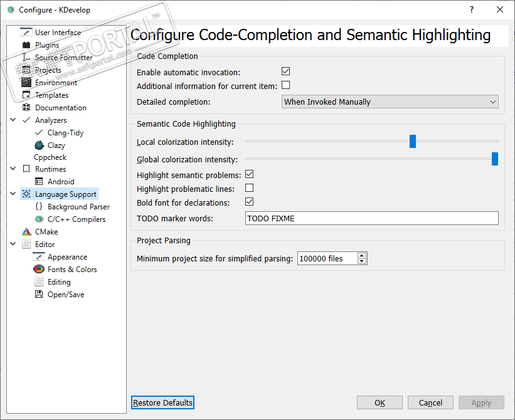Click the TODO marker words text field
The width and height of the screenshot is (515, 420).
pyautogui.click(x=372, y=218)
